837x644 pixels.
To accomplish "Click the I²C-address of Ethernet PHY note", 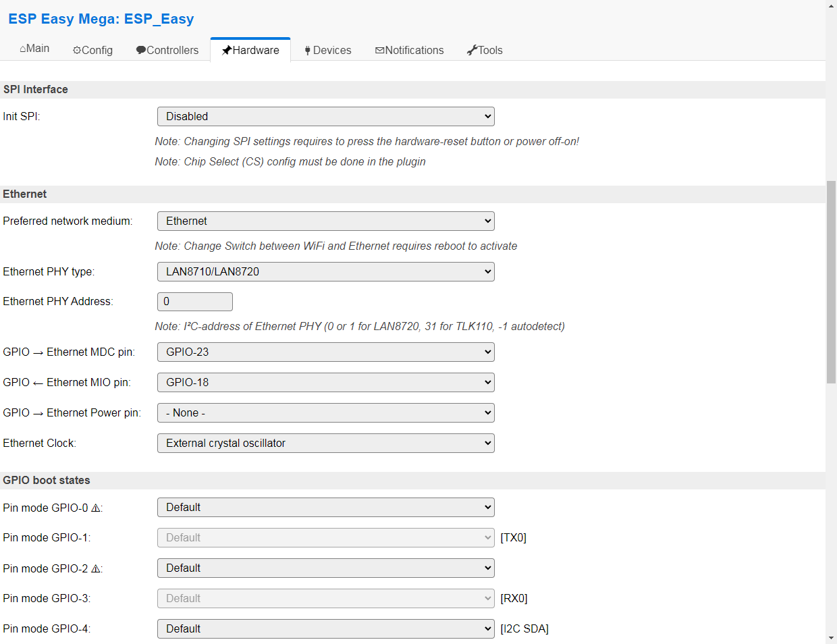I will (360, 327).
